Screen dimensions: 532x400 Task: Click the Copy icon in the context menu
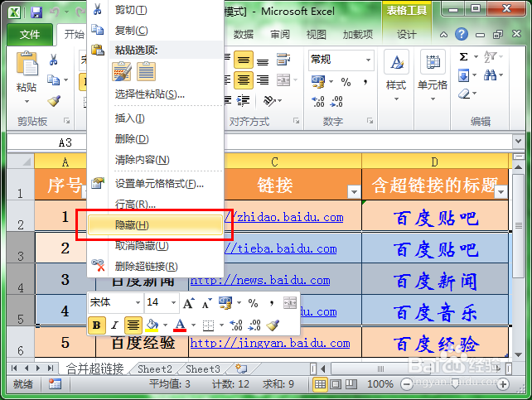[98, 30]
